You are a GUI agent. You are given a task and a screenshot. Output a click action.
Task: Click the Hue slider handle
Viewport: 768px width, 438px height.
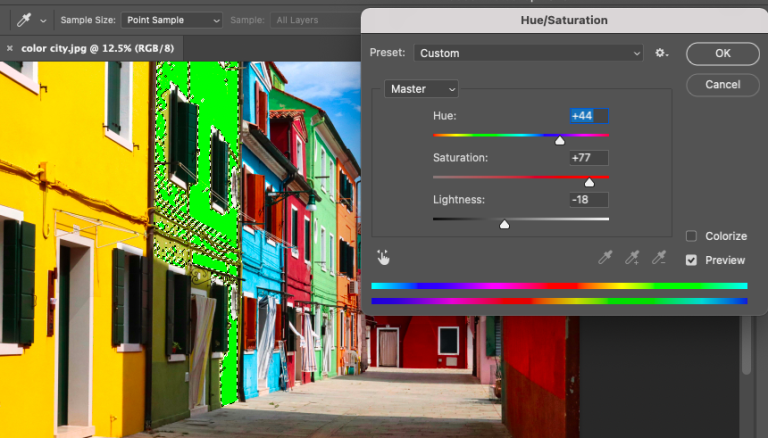[x=559, y=141]
